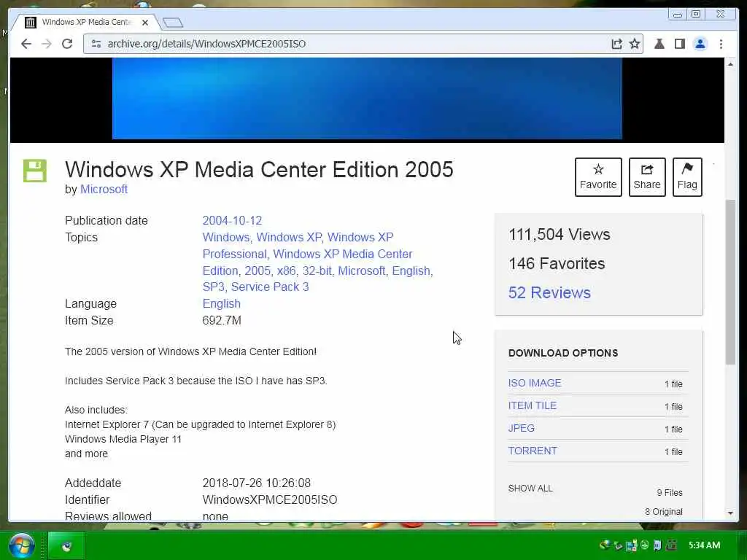The image size is (747, 560).
Task: Click the page vertical scrollbar thumb
Action: tap(730, 282)
